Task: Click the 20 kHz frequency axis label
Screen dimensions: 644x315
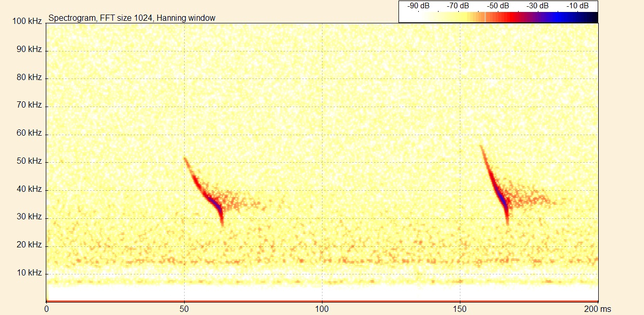Action: 30,245
